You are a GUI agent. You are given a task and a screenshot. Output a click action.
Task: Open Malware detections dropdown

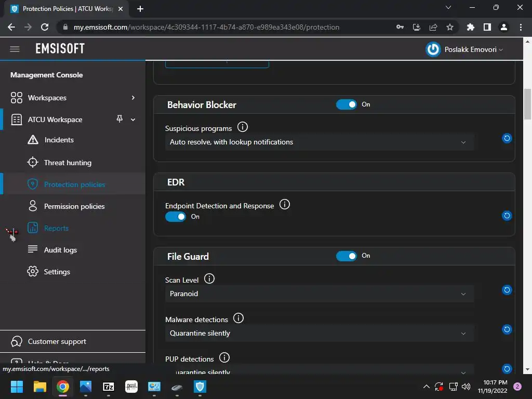[x=319, y=333]
